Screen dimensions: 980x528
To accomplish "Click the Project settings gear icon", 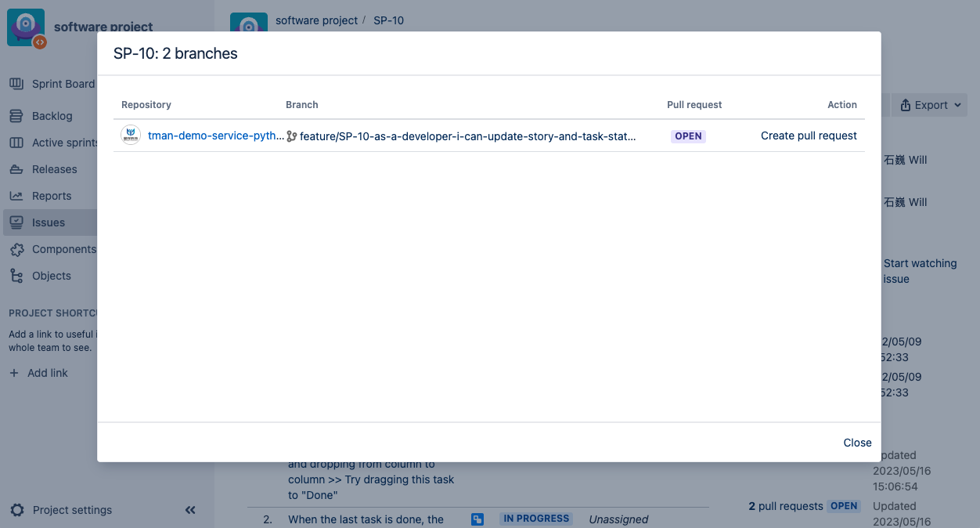I will coord(17,510).
